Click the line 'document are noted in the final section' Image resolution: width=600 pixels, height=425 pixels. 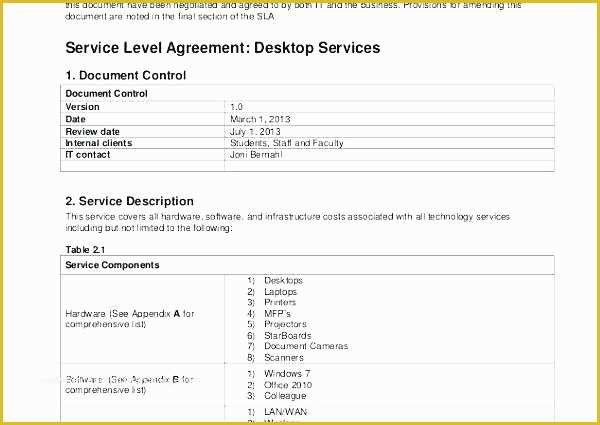click(170, 17)
